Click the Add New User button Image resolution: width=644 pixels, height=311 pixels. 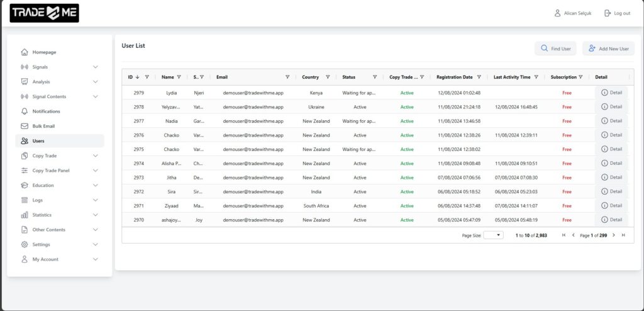(x=608, y=48)
